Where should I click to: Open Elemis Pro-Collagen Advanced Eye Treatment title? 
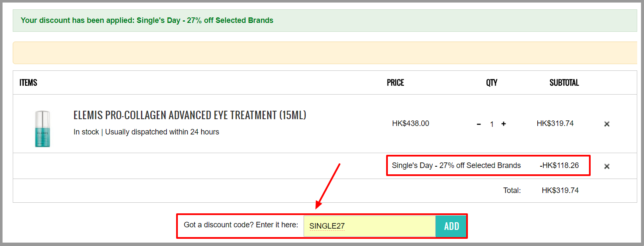[x=190, y=115]
